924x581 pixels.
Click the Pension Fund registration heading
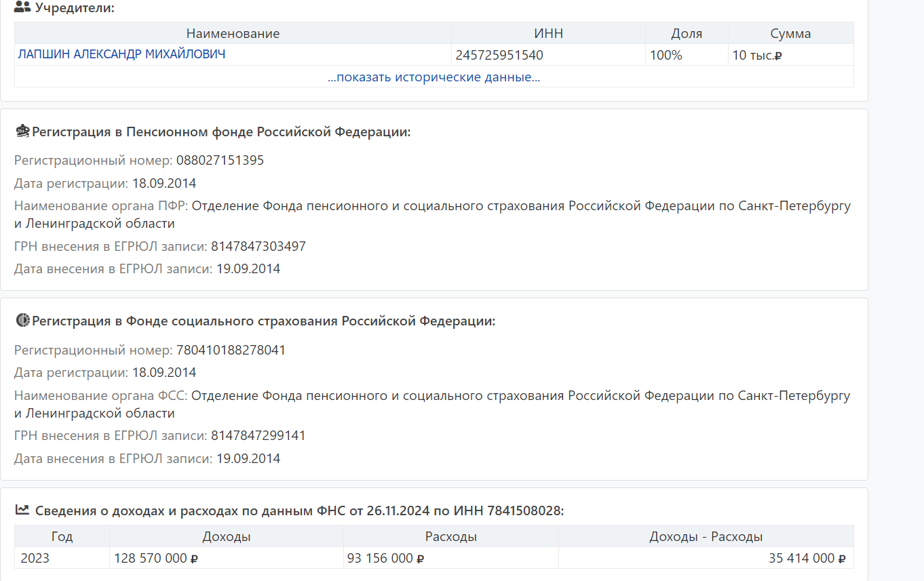tap(221, 132)
